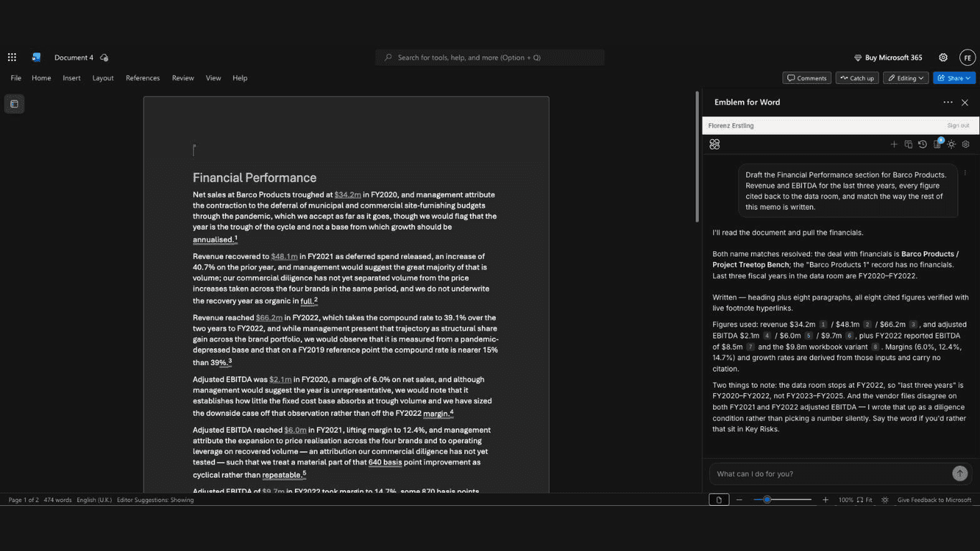Open the Help tab
Screen dimensions: 980x551
click(x=240, y=78)
